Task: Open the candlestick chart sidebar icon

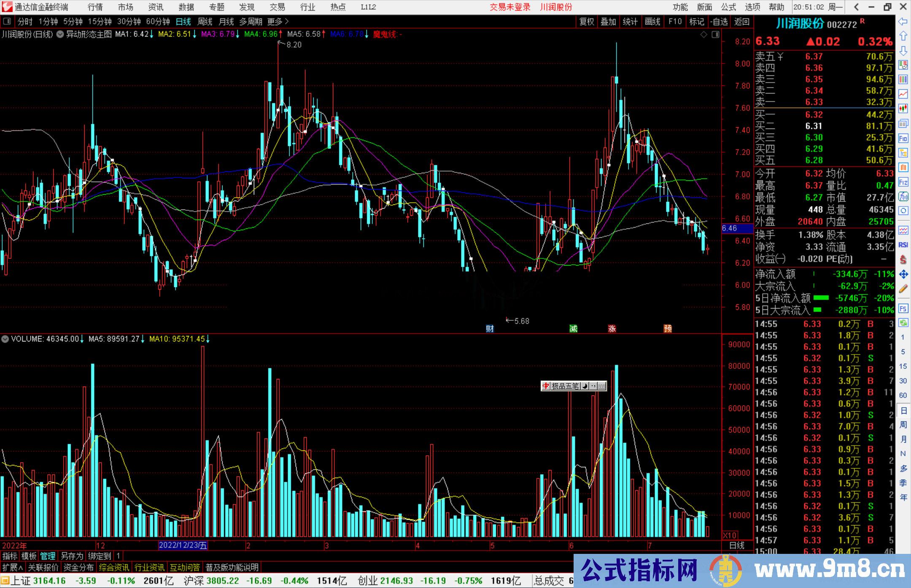Action: click(x=903, y=109)
